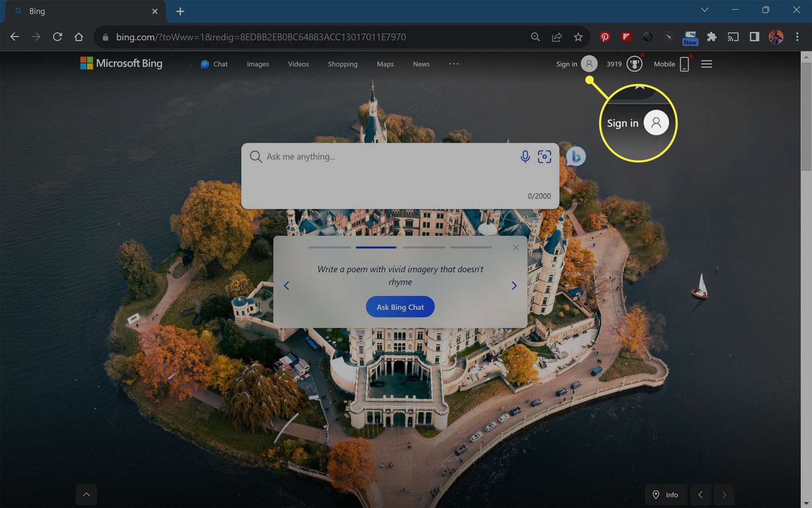Go to the Shopping tab
This screenshot has width=812, height=508.
343,64
